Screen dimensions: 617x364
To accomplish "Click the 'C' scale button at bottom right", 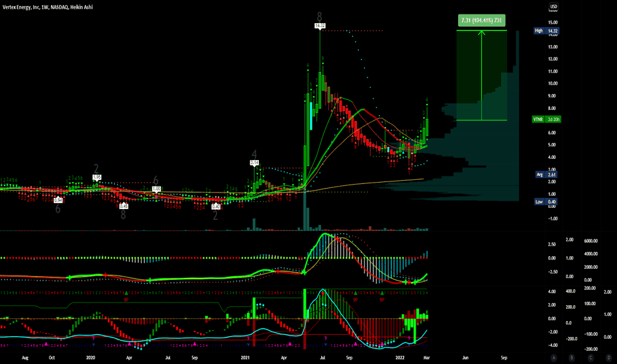I will pos(591,357).
